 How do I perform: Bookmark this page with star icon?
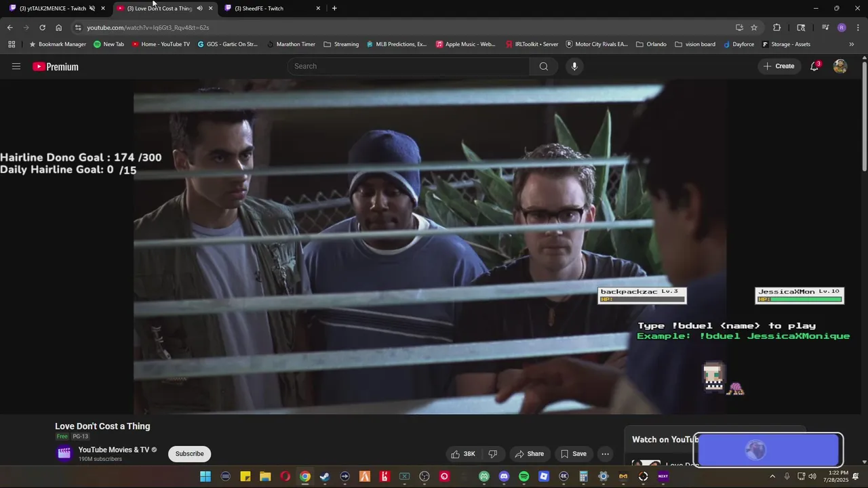coord(754,28)
